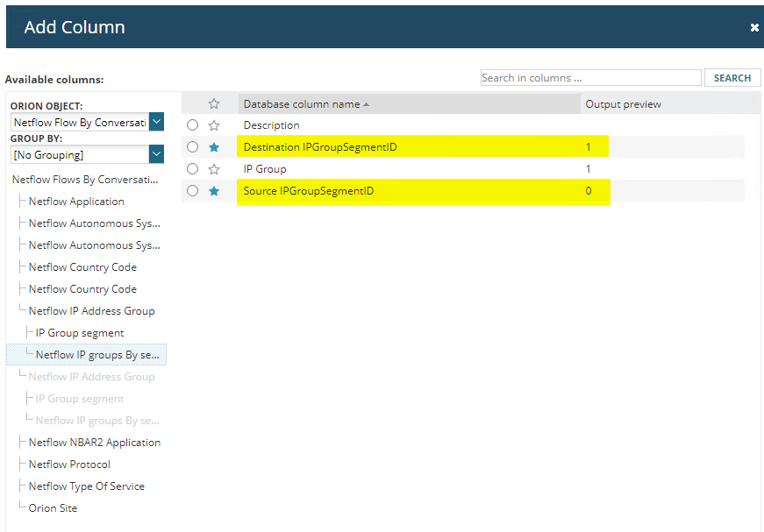The width and height of the screenshot is (764, 532).
Task: Click preview value 1 for IP Group
Action: 588,169
